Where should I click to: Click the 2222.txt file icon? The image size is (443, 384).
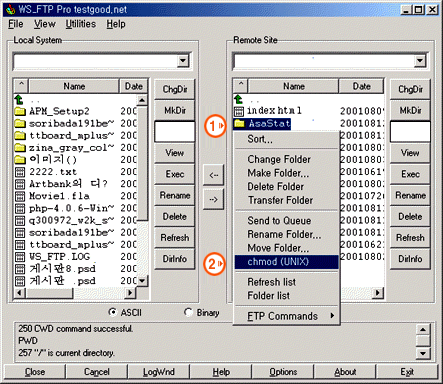pyautogui.click(x=20, y=172)
